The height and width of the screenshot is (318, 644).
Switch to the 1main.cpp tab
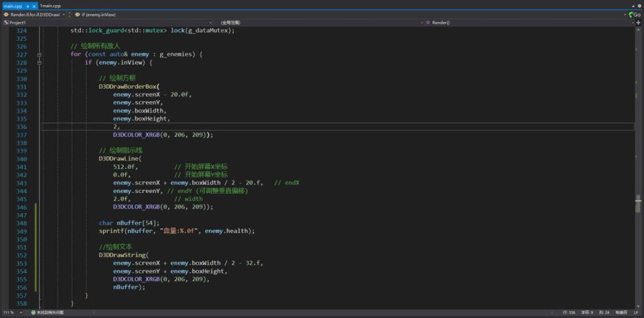[51, 6]
